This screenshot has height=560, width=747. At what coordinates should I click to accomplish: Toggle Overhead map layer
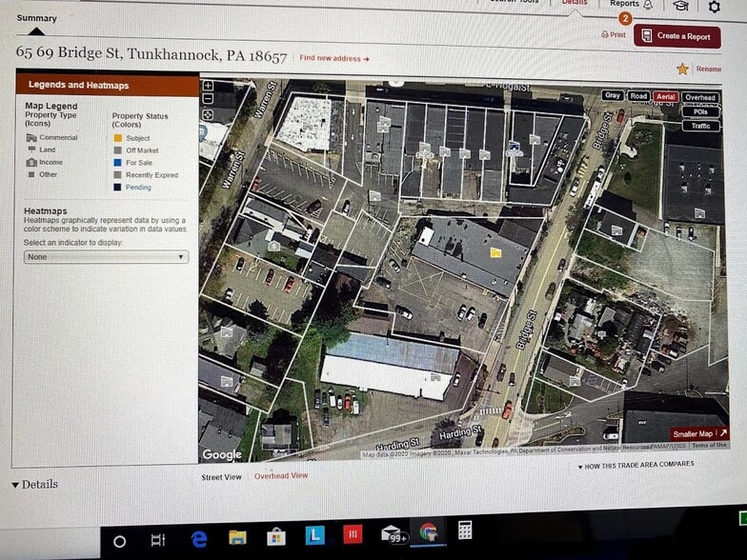[x=700, y=97]
